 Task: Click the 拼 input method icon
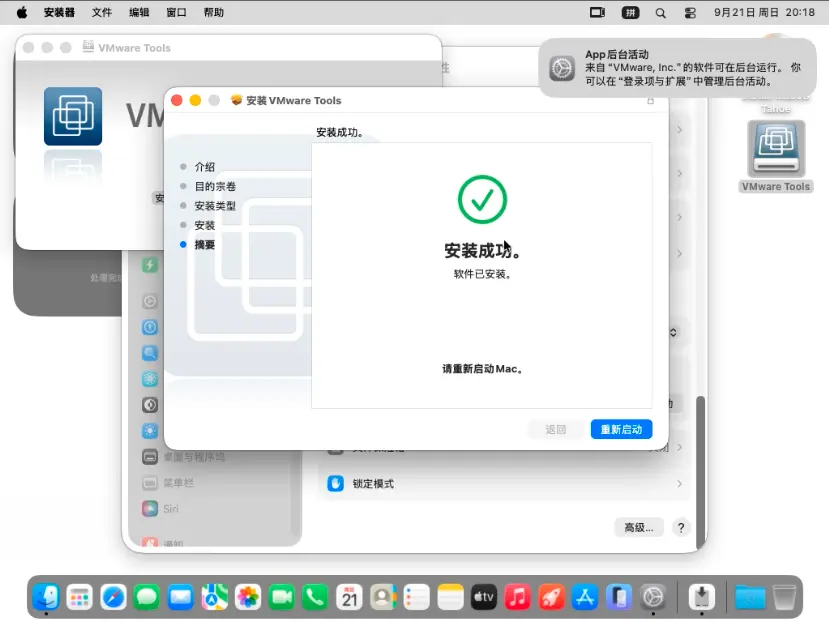[630, 12]
